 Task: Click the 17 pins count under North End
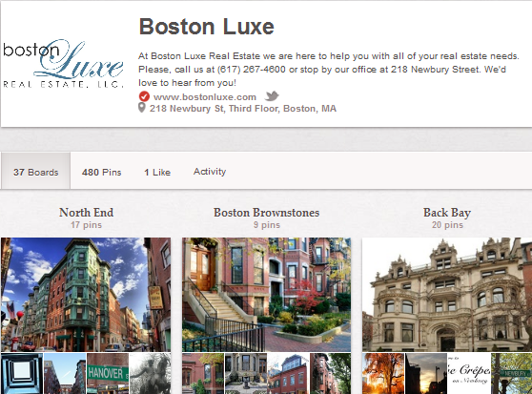point(86,225)
